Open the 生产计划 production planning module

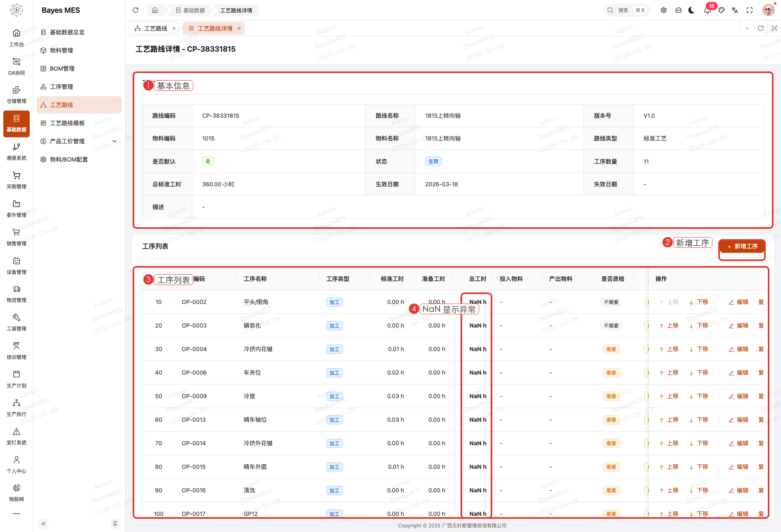17,380
